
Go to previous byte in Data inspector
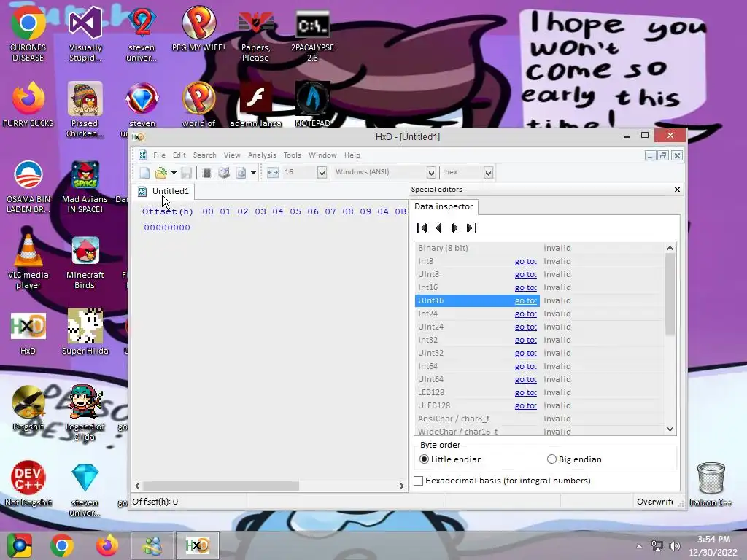point(438,228)
